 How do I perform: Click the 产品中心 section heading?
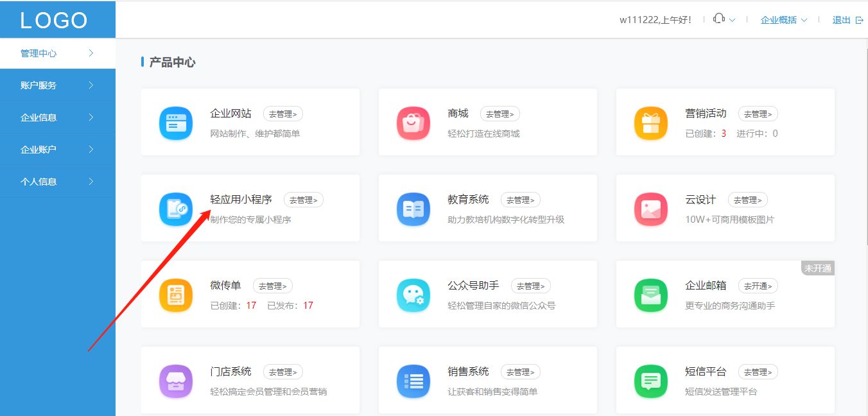point(172,62)
